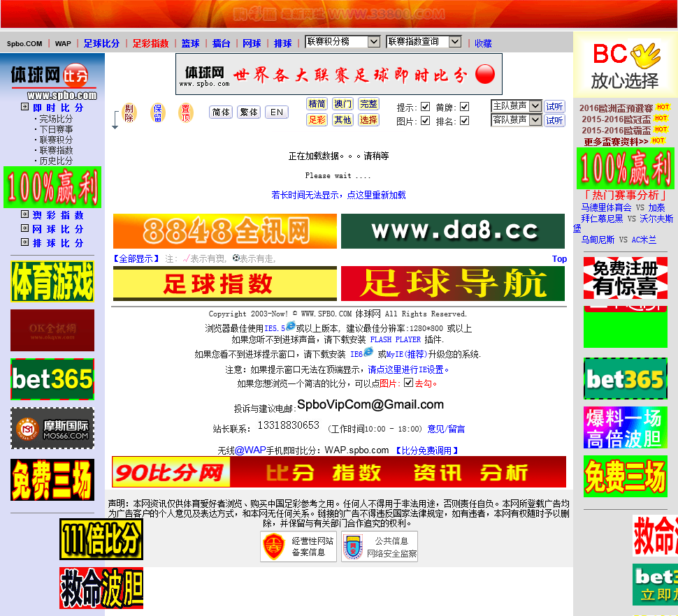The height and width of the screenshot is (616, 678).
Task: Open the www.da8.cc banner
Action: [453, 231]
